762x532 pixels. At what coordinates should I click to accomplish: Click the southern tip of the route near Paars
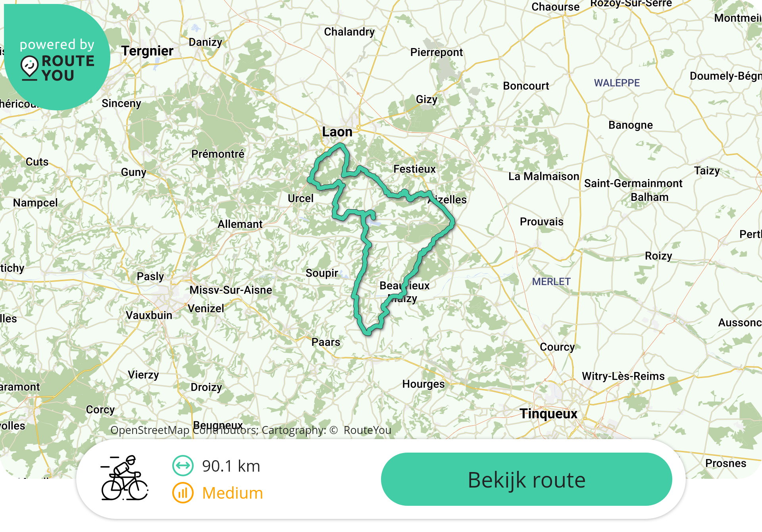pyautogui.click(x=368, y=331)
